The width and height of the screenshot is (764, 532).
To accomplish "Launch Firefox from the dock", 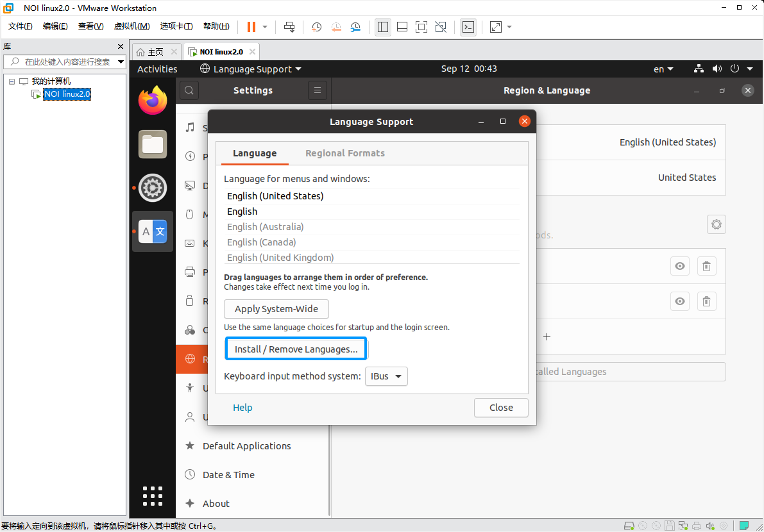I will (153, 100).
